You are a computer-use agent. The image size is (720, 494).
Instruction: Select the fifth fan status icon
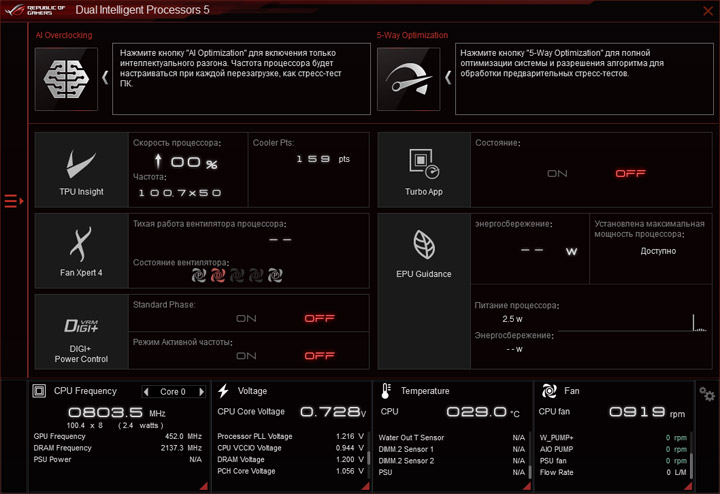click(275, 275)
